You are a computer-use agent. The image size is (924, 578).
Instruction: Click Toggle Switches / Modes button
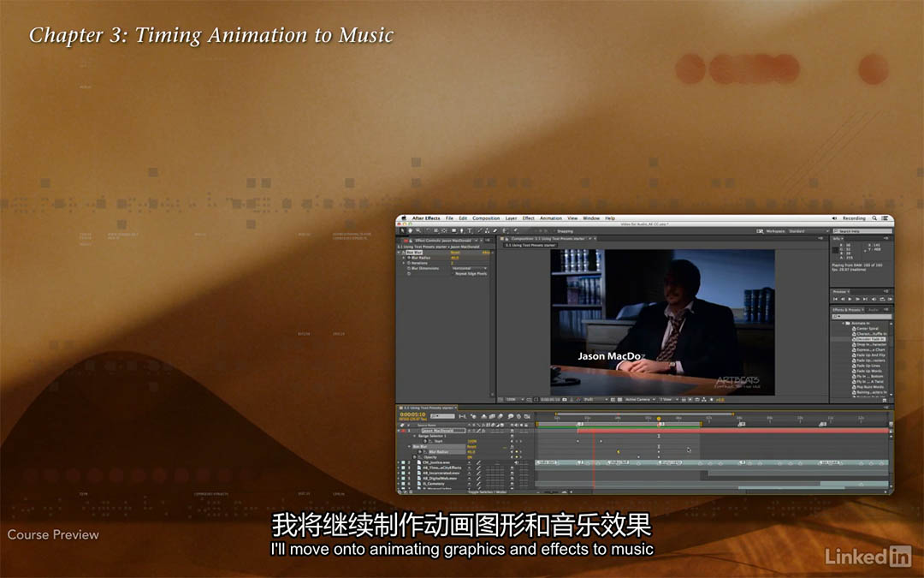click(x=488, y=492)
